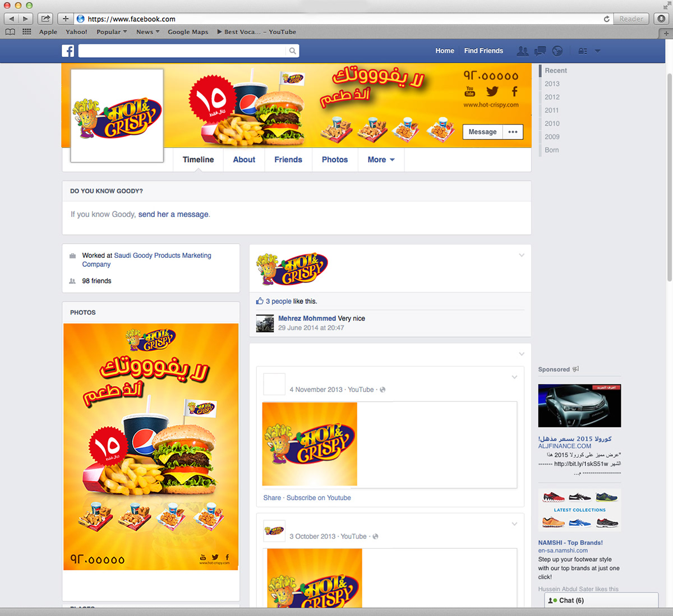673x616 pixels.
Task: Jump to Born in timeline sidebar
Action: pos(552,150)
